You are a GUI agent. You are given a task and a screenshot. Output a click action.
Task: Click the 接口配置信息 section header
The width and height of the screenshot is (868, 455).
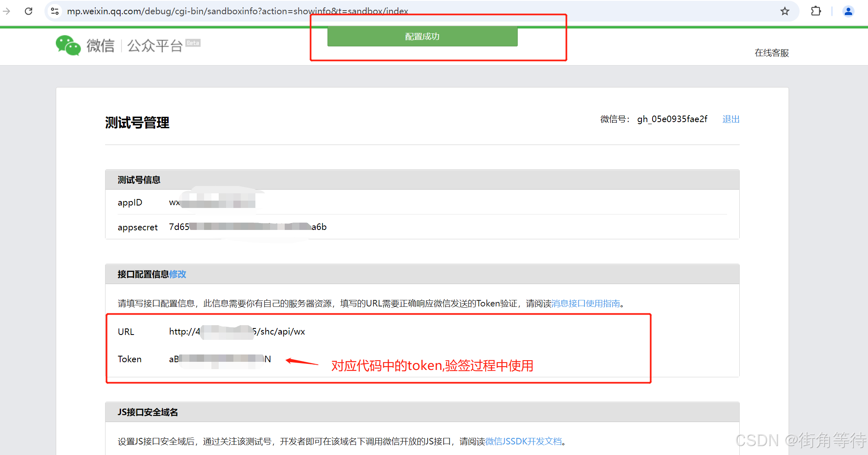point(143,274)
